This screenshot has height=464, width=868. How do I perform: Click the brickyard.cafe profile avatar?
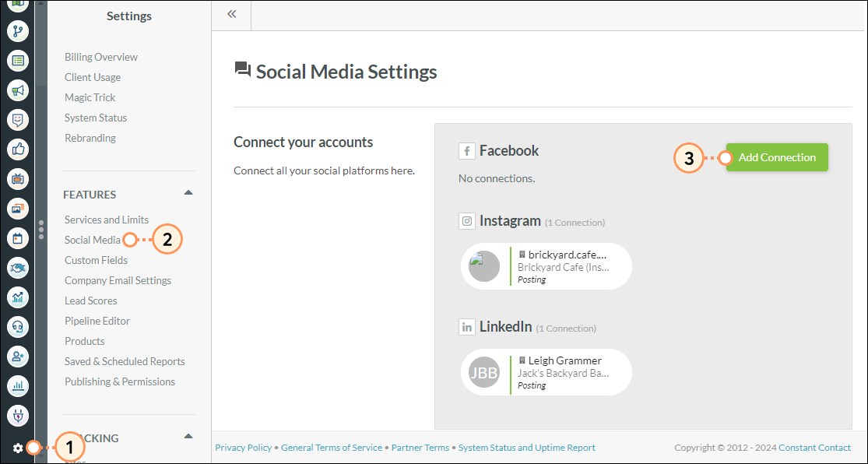pos(483,266)
